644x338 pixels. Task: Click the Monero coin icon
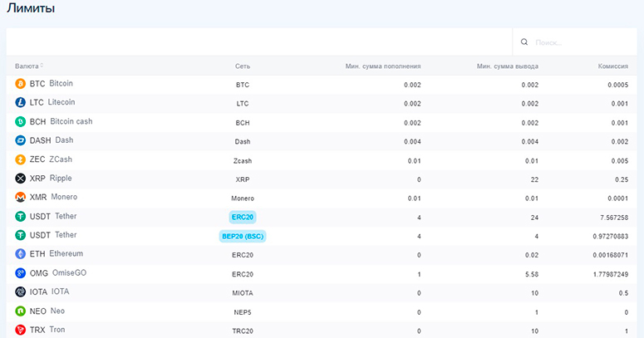pyautogui.click(x=20, y=197)
